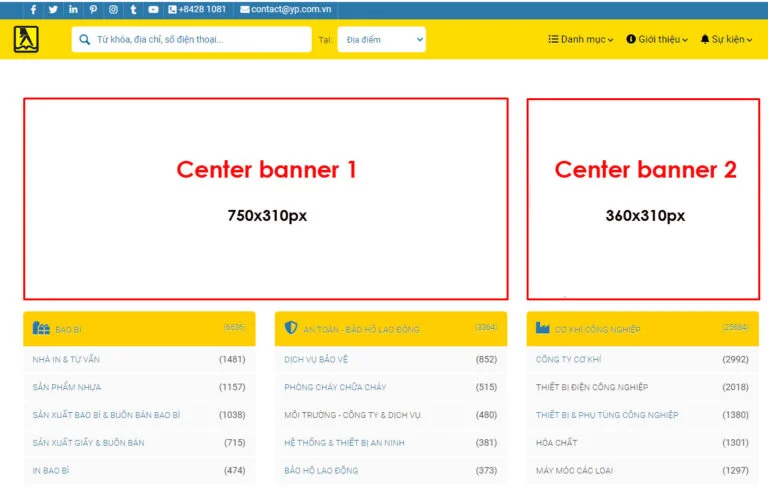Click the Twitter icon in top bar
Viewport: 768px width, 489px height.
[x=53, y=9]
